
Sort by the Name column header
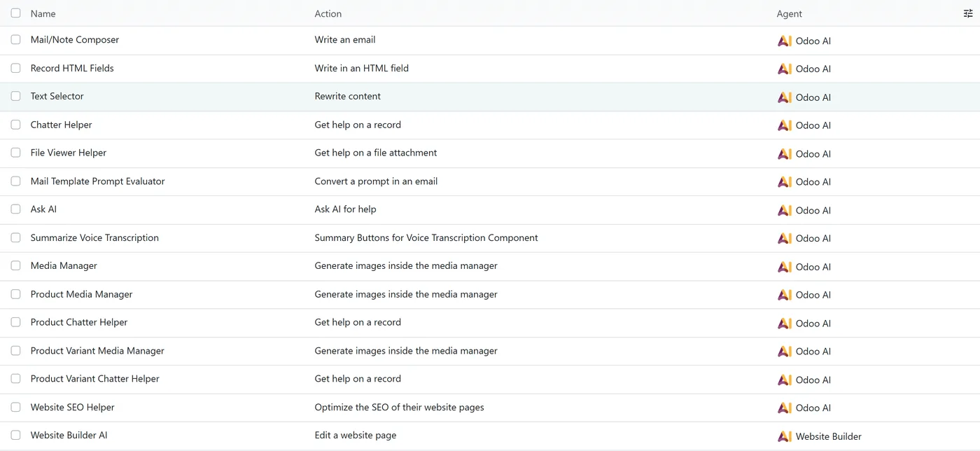pyautogui.click(x=43, y=13)
